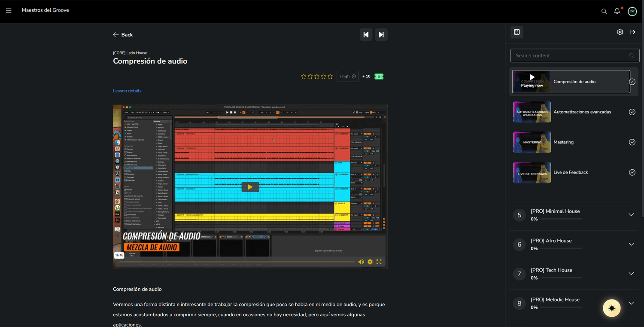Rate the lesson five stars

(330, 76)
